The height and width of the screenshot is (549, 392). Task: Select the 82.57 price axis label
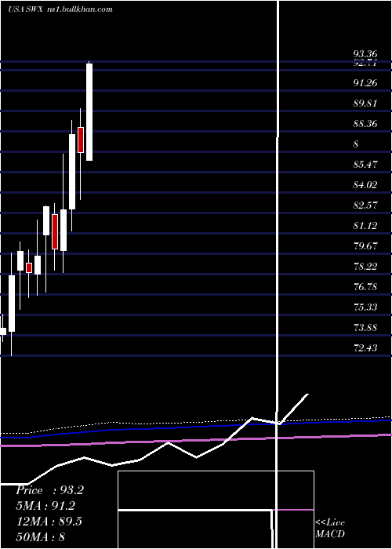click(x=365, y=205)
